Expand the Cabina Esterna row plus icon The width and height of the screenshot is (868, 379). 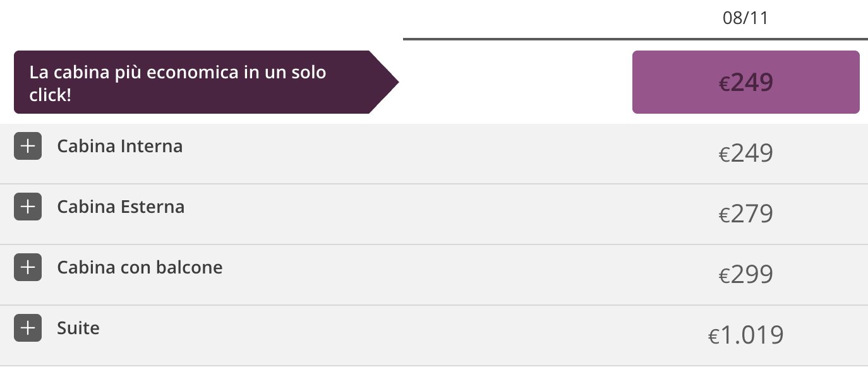tap(28, 207)
